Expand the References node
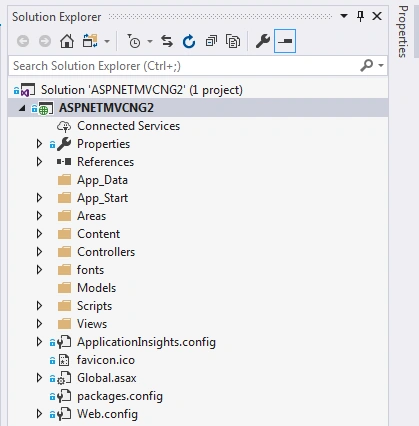The height and width of the screenshot is (426, 419). (x=39, y=162)
